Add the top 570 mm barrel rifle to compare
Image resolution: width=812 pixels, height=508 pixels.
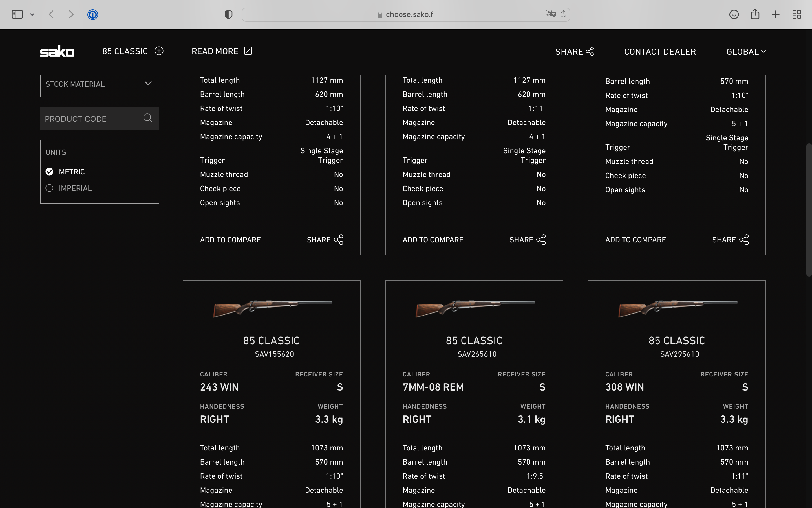pos(636,240)
